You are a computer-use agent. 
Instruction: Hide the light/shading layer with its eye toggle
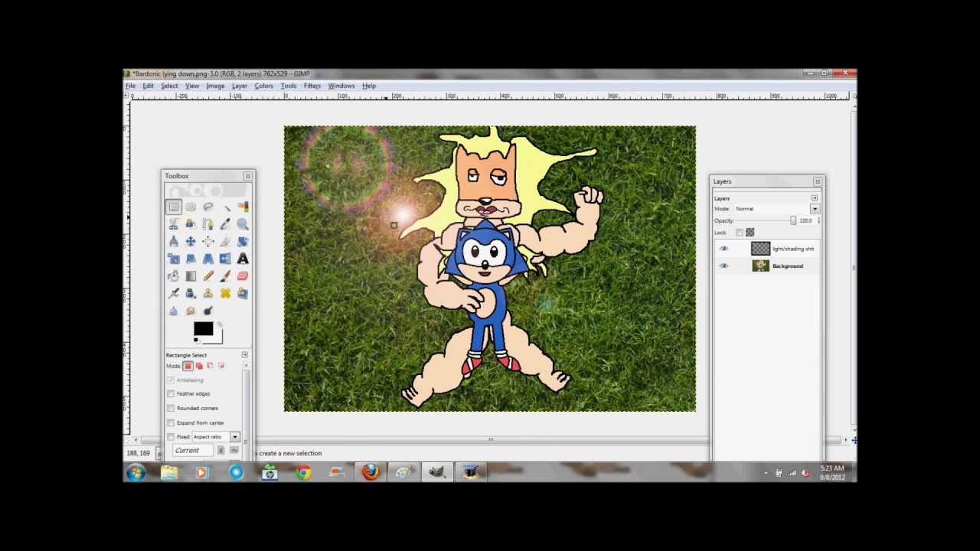pos(724,248)
